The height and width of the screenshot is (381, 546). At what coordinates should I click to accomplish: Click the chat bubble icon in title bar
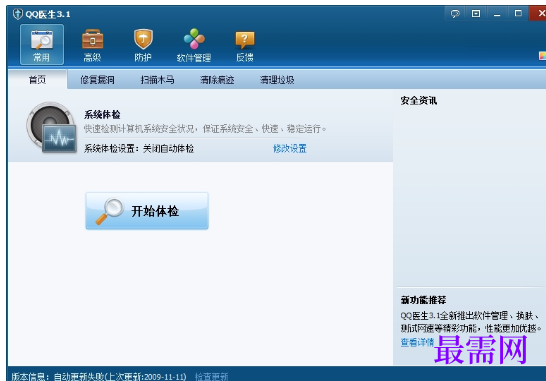(x=455, y=14)
